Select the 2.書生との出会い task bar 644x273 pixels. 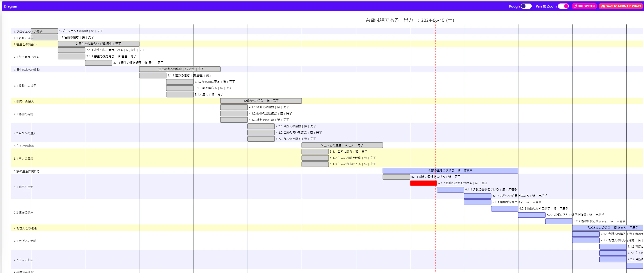[98, 44]
